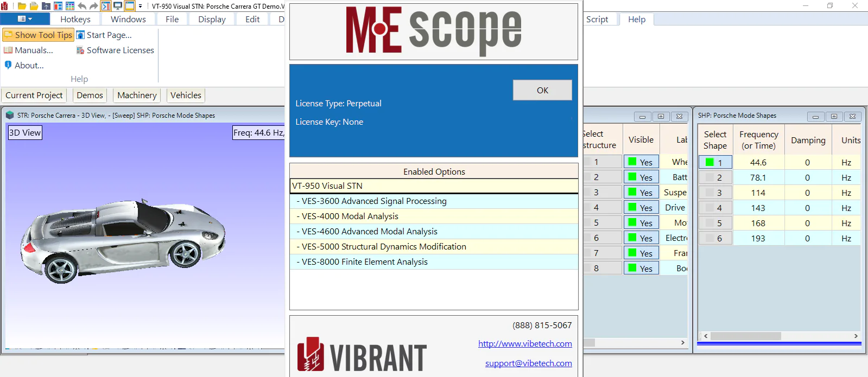868x377 pixels.
Task: Toggle Visible Yes for substructure row 4
Action: coord(641,207)
